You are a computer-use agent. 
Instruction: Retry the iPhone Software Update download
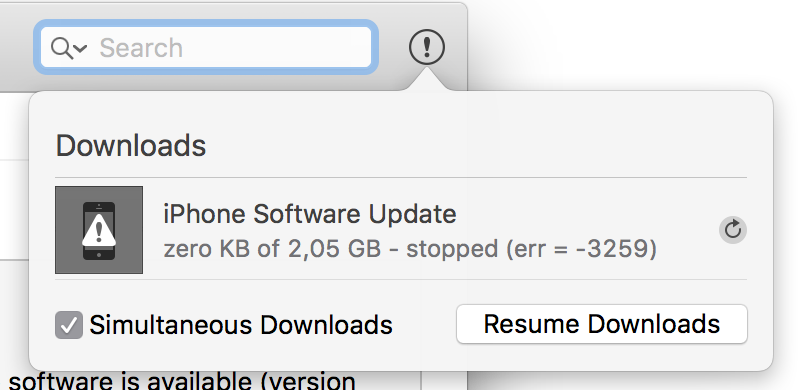(x=733, y=230)
